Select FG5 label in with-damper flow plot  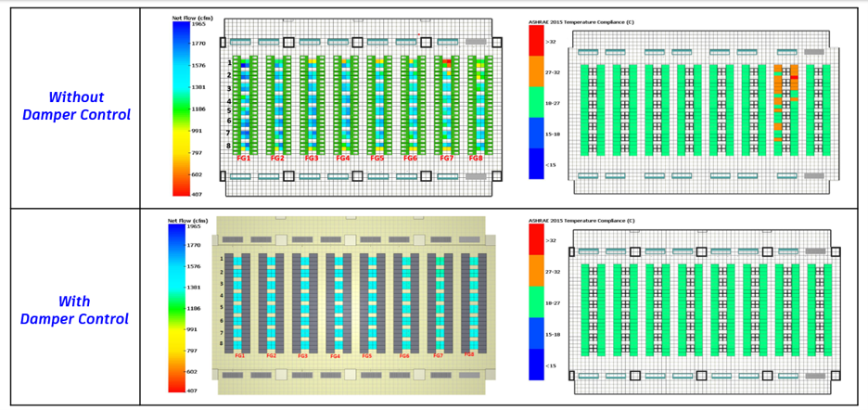point(367,356)
